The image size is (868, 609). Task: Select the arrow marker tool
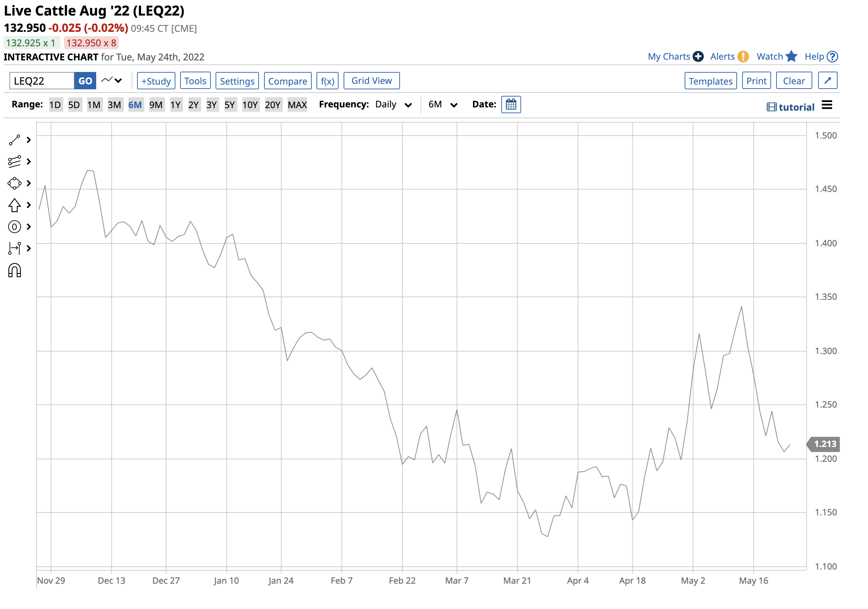pyautogui.click(x=15, y=205)
